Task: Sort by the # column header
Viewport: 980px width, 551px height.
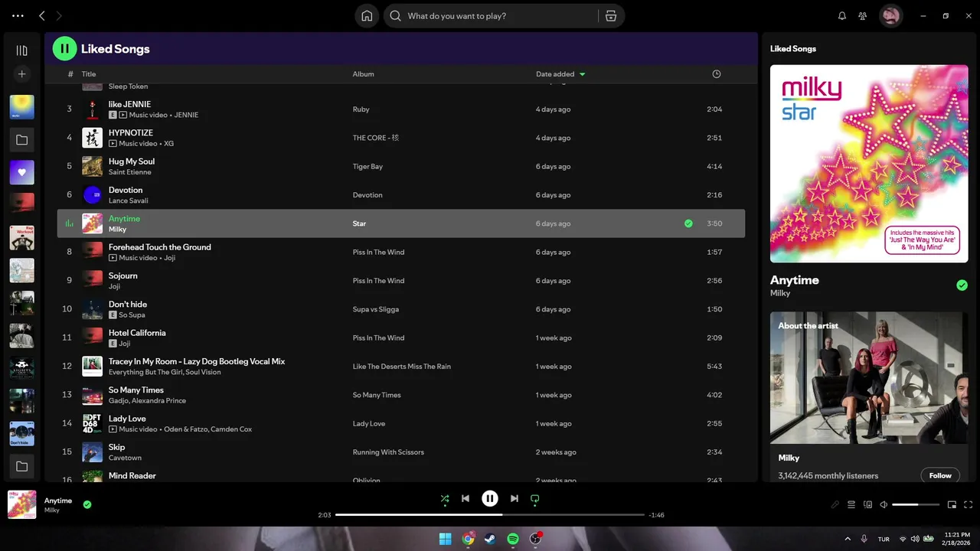Action: [x=70, y=74]
